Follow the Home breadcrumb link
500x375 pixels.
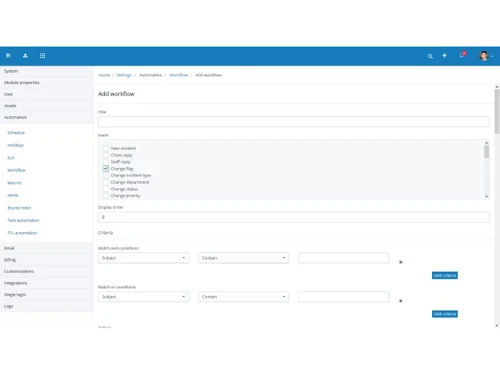pyautogui.click(x=104, y=75)
